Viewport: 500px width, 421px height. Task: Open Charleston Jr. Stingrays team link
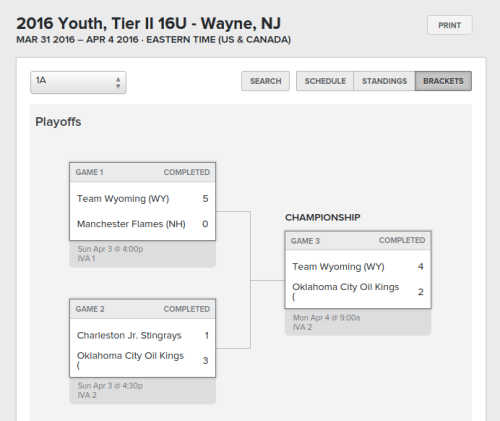(129, 335)
